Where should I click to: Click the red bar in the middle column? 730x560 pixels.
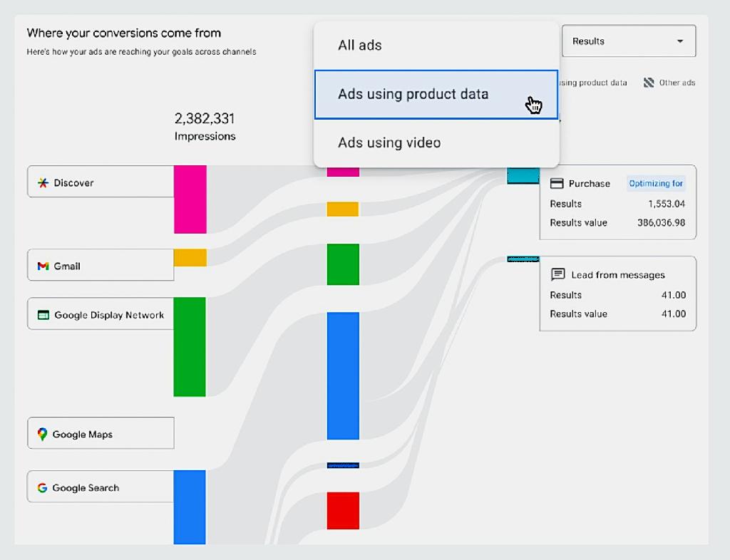coord(343,510)
